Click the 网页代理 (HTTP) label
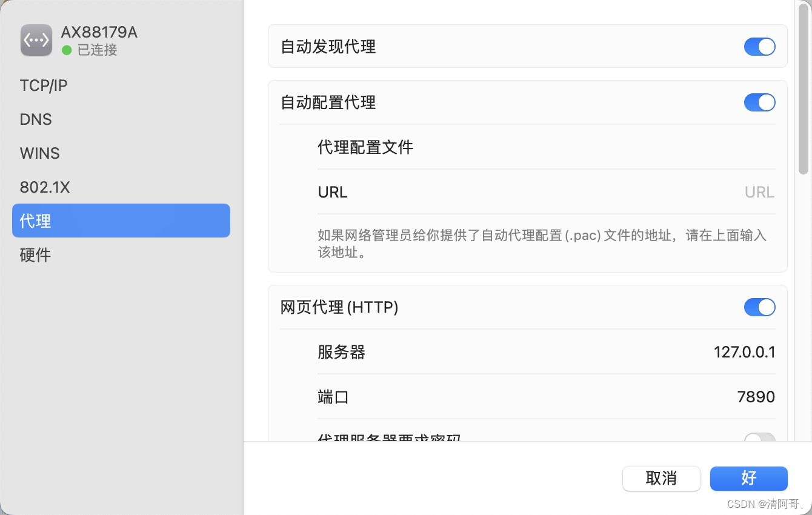 (339, 307)
